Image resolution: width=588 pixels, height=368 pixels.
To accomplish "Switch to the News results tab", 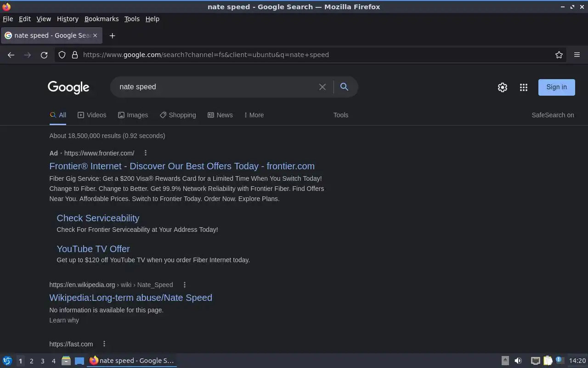I will pos(220,115).
